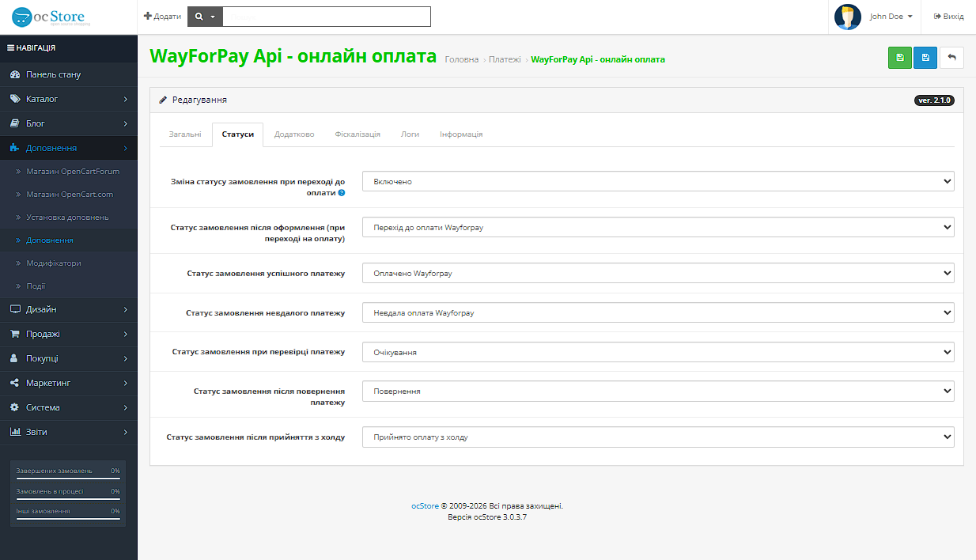Click the Каталог tag icon
Viewport: 976px width, 560px height.
tap(14, 99)
